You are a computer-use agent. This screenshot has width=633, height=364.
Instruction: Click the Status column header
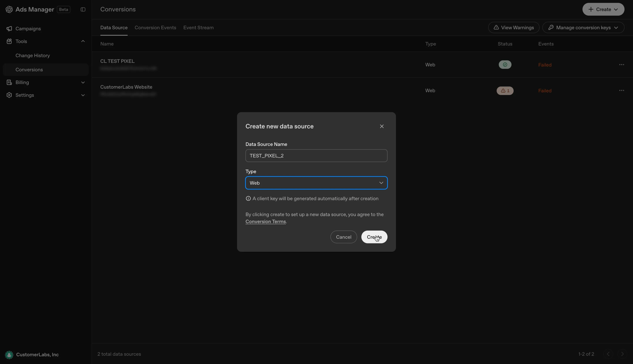point(505,44)
